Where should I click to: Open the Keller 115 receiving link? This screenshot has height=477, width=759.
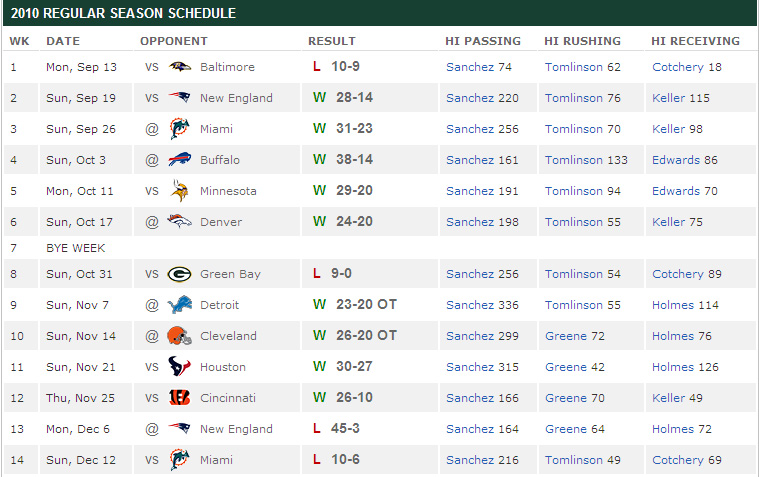(x=681, y=98)
